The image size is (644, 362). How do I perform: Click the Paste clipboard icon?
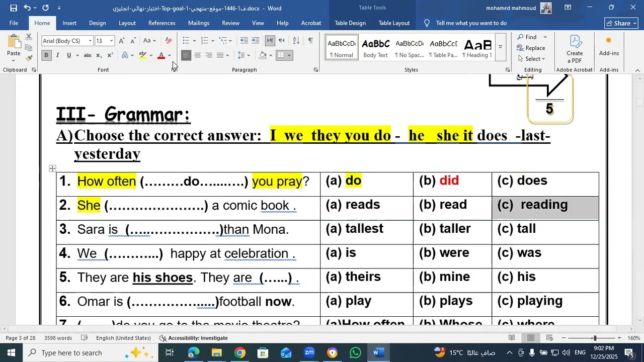14,43
